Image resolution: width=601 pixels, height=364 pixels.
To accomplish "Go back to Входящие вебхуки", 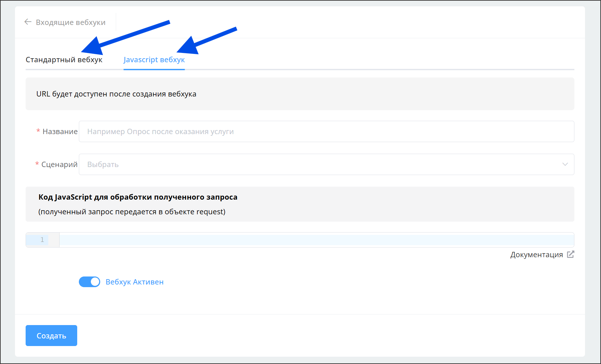I will coord(71,22).
